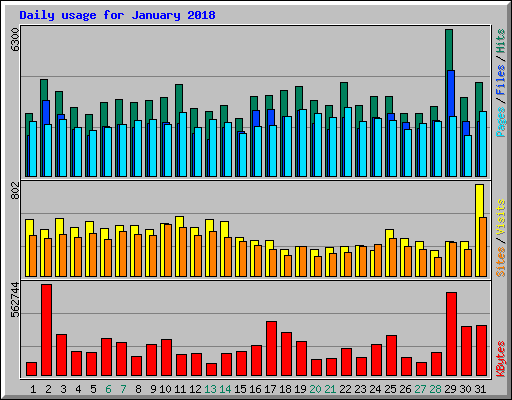Select the red KBytes bar for day 13

[x=211, y=370]
